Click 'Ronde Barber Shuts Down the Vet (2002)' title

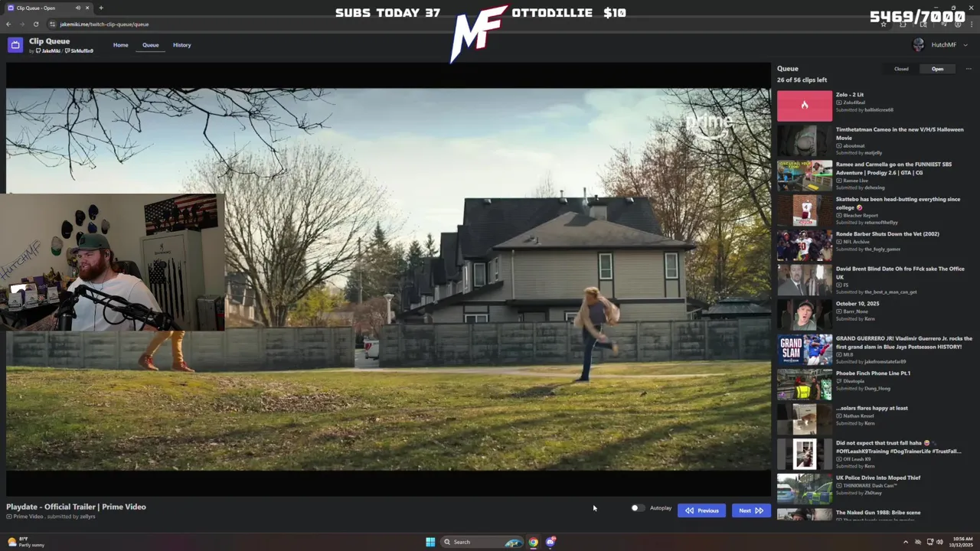[x=887, y=234]
